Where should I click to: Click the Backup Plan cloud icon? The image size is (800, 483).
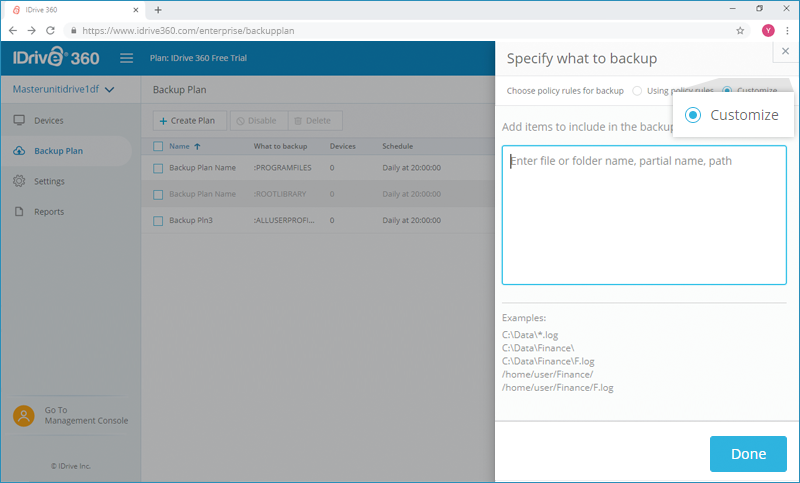(x=19, y=151)
